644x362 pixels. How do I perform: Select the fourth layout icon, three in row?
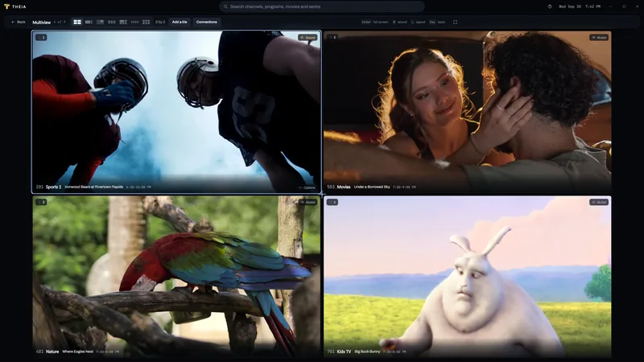[112, 23]
